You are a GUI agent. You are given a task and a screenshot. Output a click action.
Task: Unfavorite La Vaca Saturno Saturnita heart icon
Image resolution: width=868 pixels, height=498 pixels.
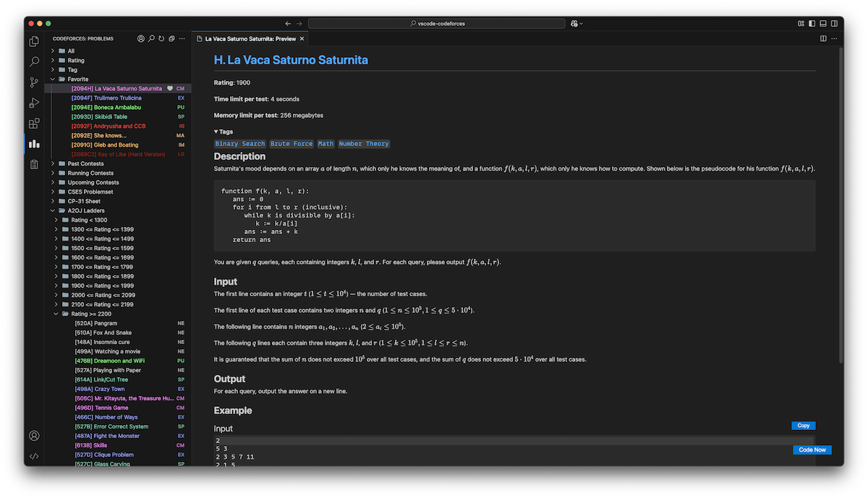pos(170,88)
